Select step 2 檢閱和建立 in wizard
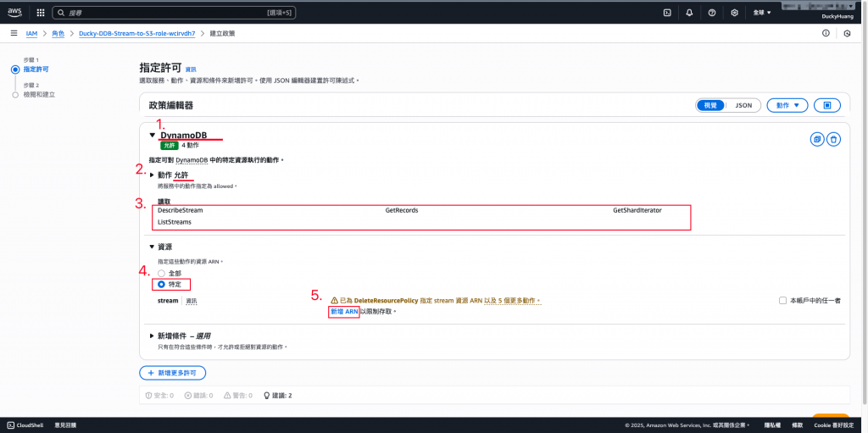Image resolution: width=868 pixels, height=433 pixels. tap(39, 95)
